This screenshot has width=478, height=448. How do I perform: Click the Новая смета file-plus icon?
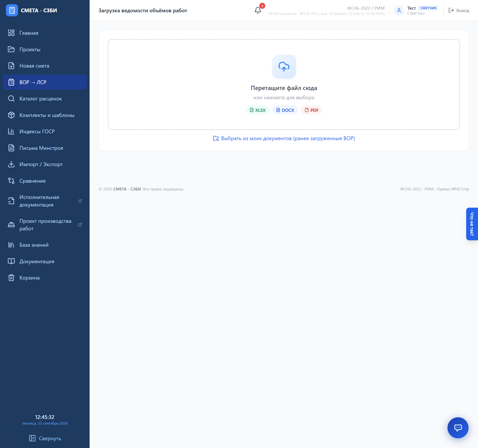pos(11,66)
